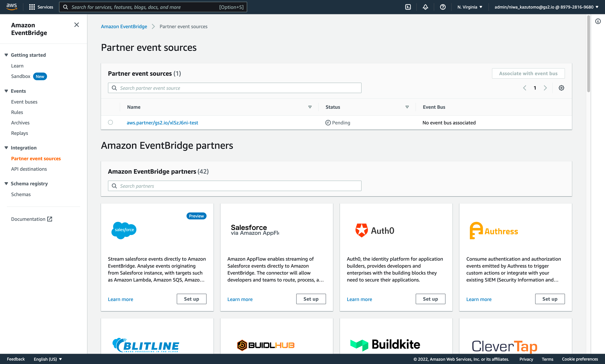Open partner event sources table preferences gear
605x364 pixels.
pos(561,88)
